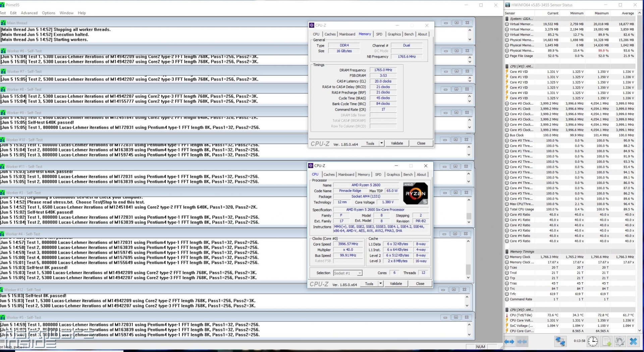The width and height of the screenshot is (644, 352).
Task: Click the CPU Tctl/Tdie thermometer icon
Action: pyautogui.click(x=507, y=315)
